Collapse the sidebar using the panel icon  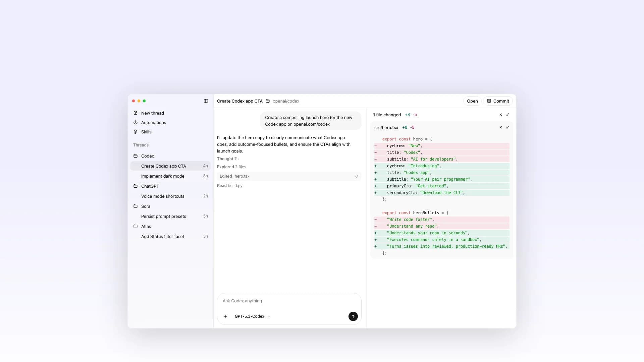[x=206, y=101]
